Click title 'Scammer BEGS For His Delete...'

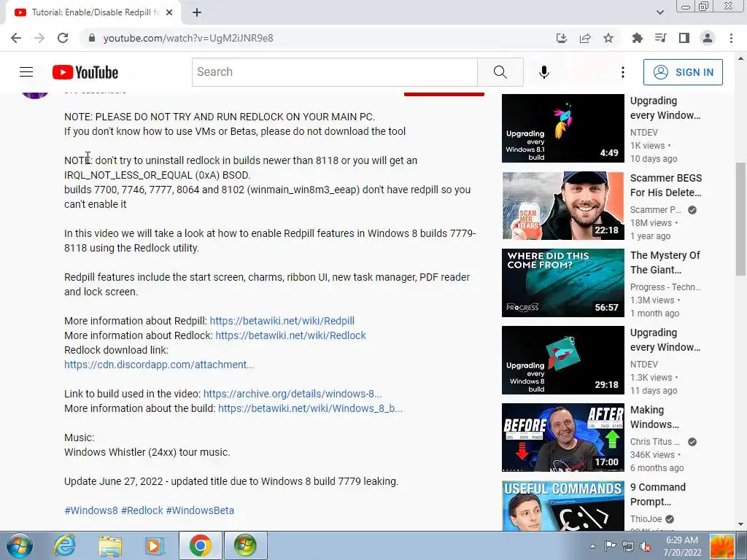665,185
